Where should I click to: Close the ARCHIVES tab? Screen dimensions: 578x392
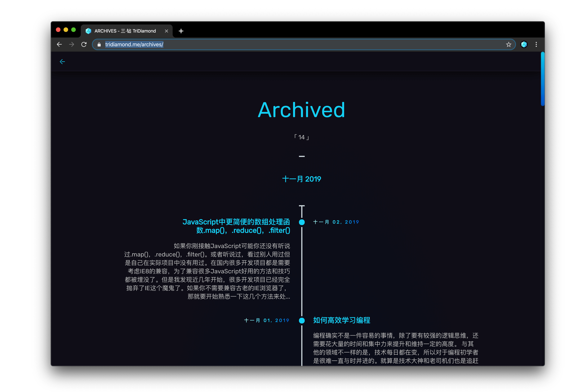point(166,31)
